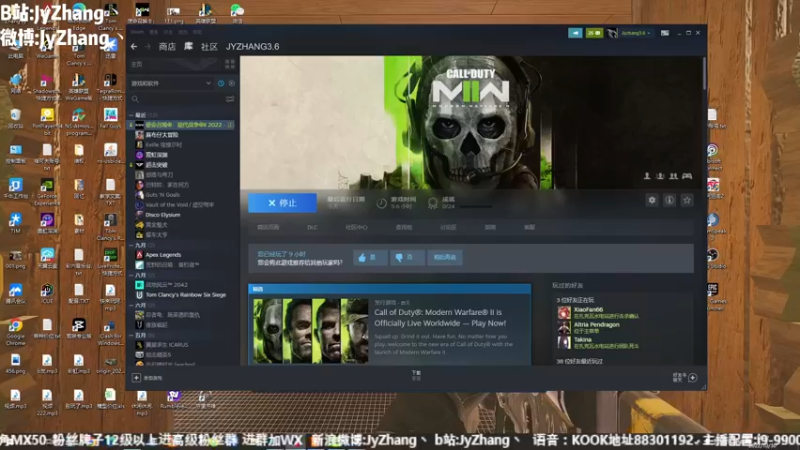The width and height of the screenshot is (800, 450).
Task: Collapse the 五月 group
Action: [x=131, y=335]
